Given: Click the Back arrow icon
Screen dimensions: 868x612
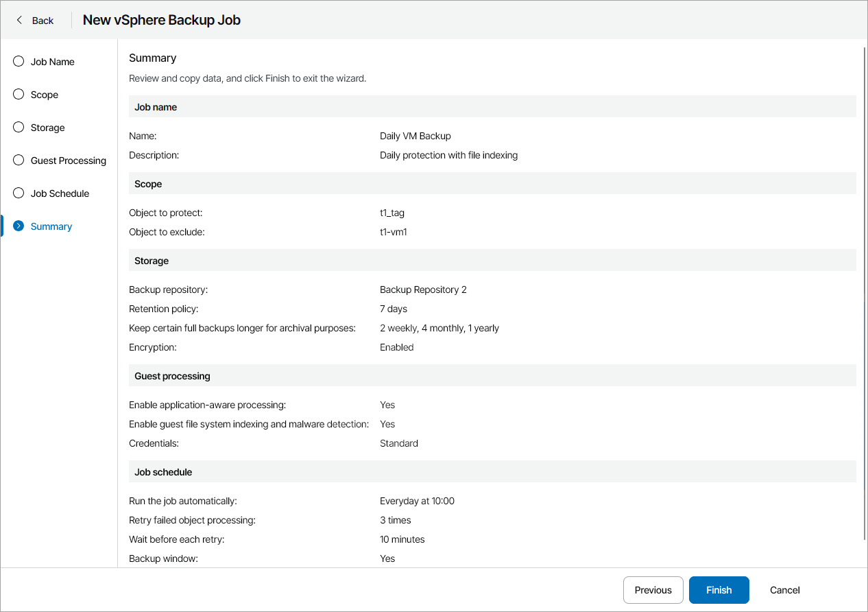Looking at the screenshot, I should point(20,21).
